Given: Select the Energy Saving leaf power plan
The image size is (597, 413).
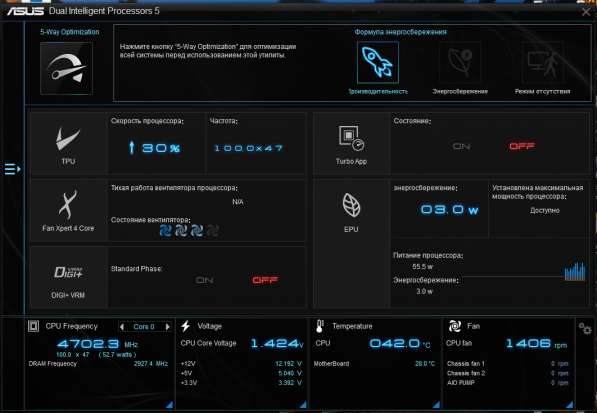Looking at the screenshot, I should point(460,62).
